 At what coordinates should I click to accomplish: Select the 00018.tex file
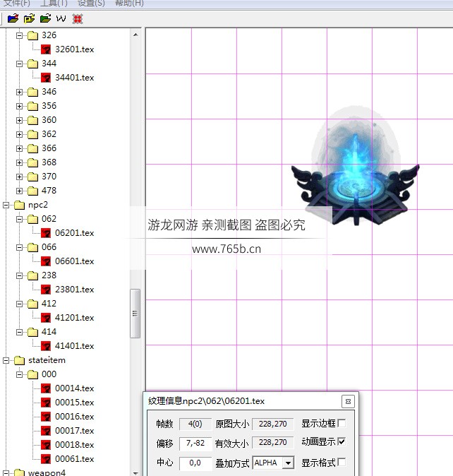74,445
